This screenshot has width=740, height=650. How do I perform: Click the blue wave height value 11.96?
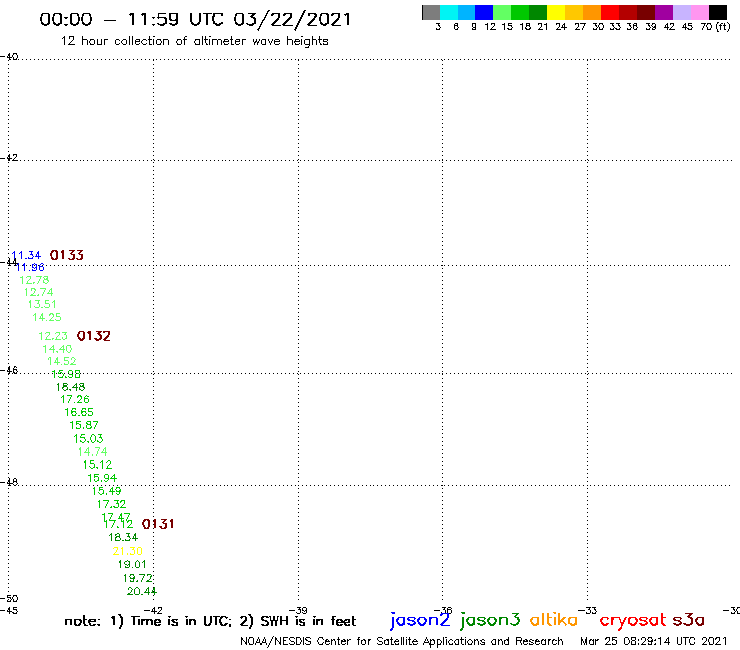pyautogui.click(x=30, y=268)
